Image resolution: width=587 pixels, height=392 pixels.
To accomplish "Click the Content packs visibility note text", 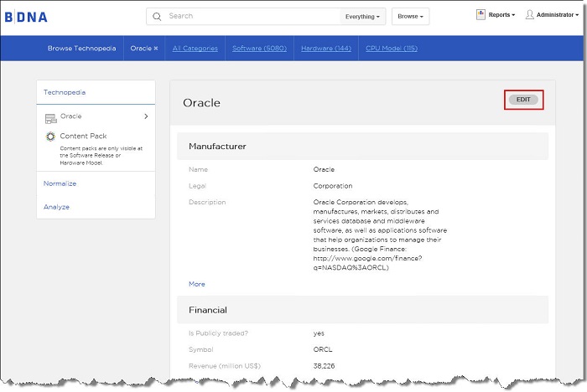I will tap(101, 155).
